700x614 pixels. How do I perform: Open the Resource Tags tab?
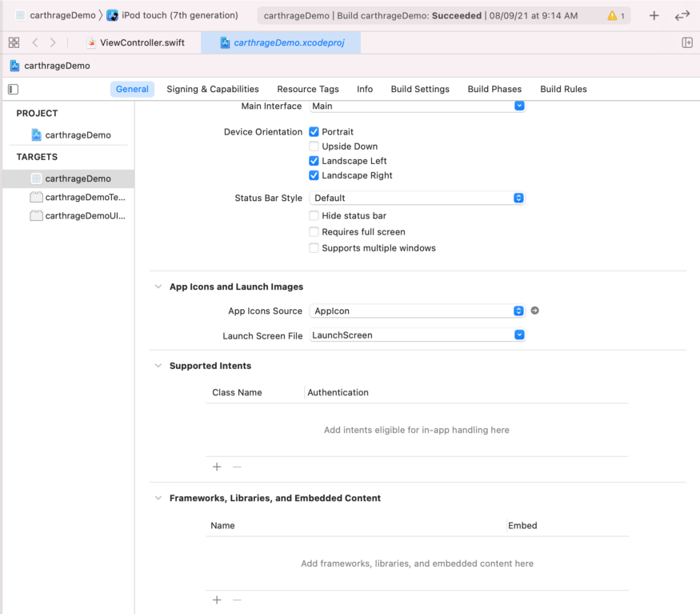[x=308, y=89]
